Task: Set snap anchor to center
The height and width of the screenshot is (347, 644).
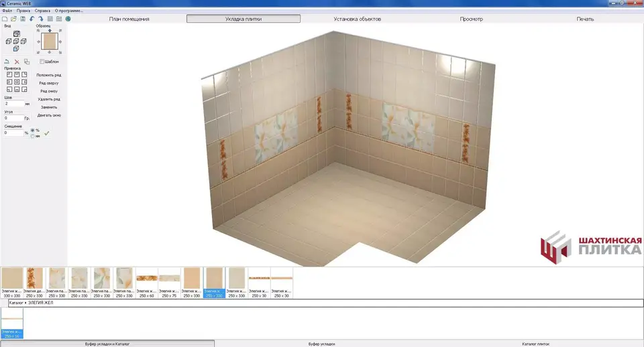Action: [17, 82]
